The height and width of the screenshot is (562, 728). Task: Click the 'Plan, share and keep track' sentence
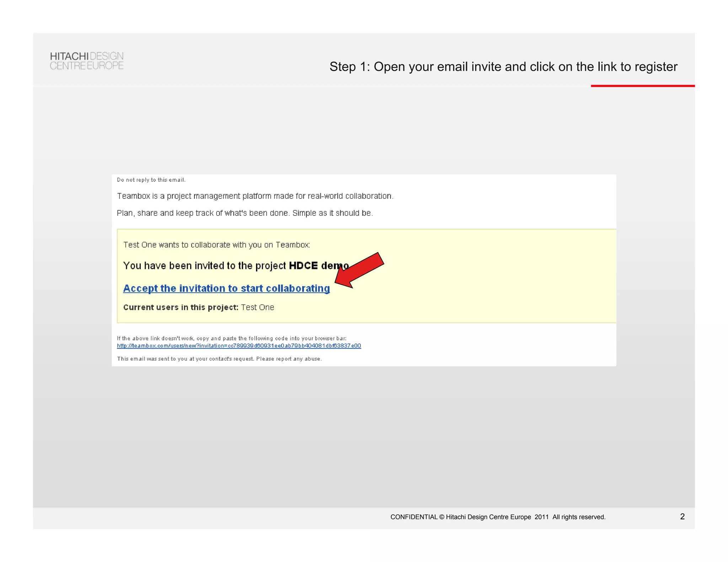(245, 213)
